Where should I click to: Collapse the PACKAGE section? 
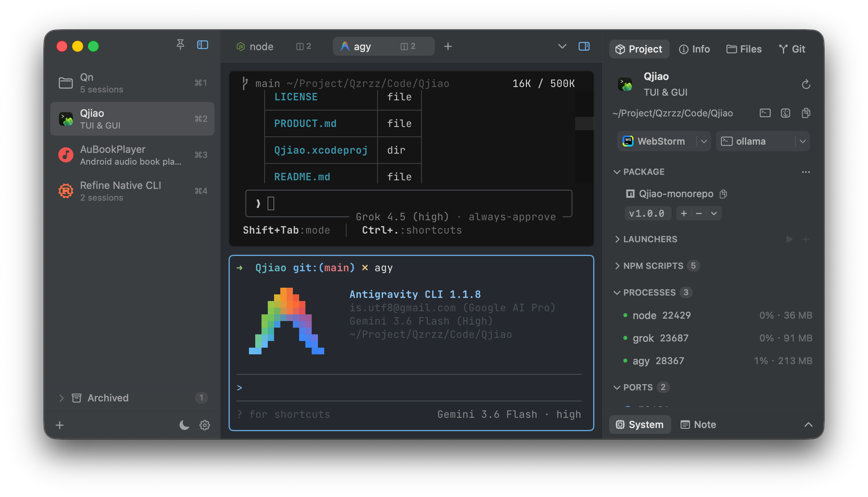coord(617,172)
